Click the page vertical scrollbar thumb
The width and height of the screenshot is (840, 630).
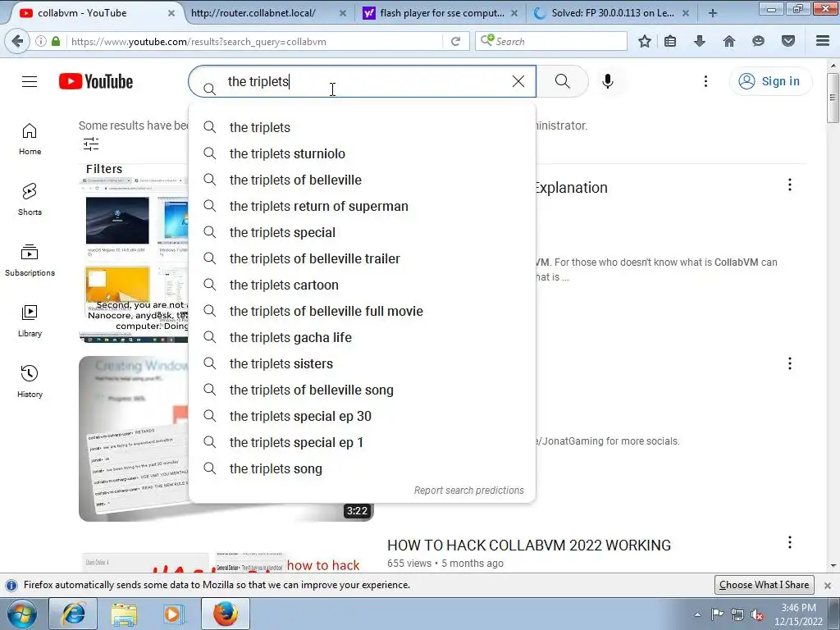pyautogui.click(x=833, y=98)
